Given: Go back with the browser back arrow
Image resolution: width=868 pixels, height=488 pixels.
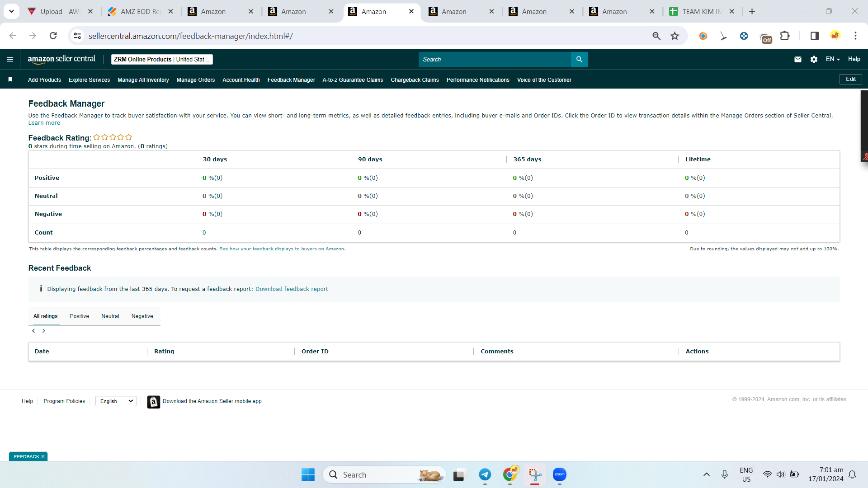Looking at the screenshot, I should point(13,36).
